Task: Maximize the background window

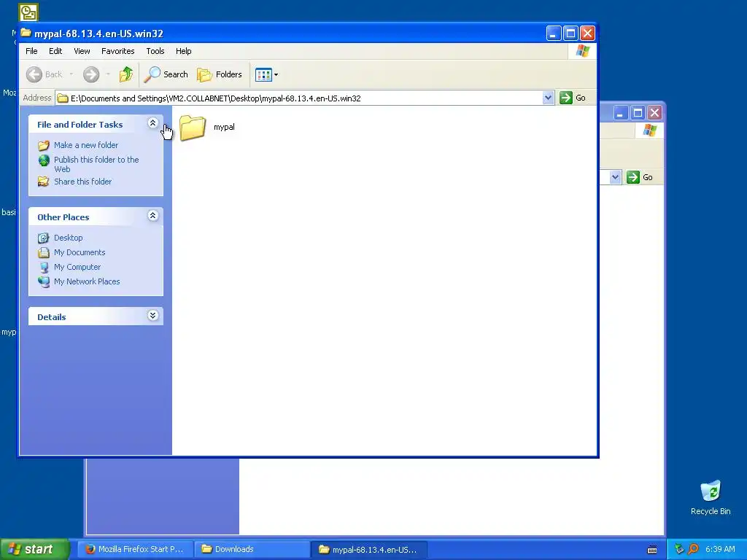Action: pos(638,113)
